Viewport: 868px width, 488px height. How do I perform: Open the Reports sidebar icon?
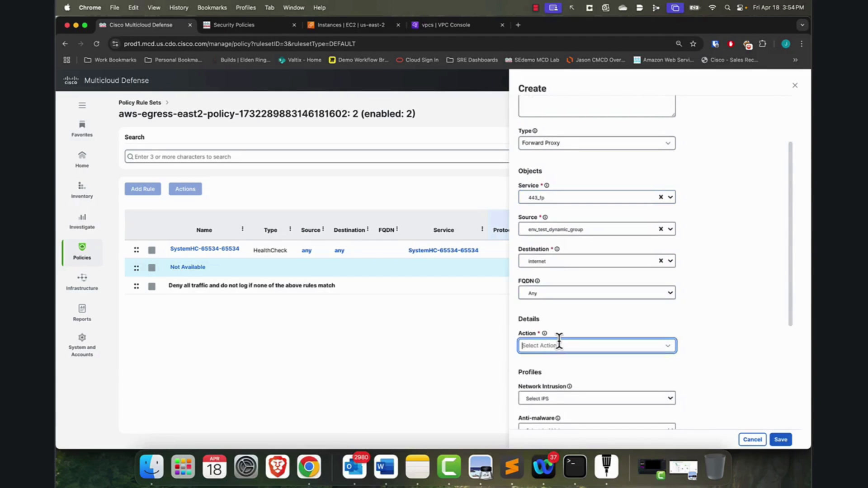(82, 313)
